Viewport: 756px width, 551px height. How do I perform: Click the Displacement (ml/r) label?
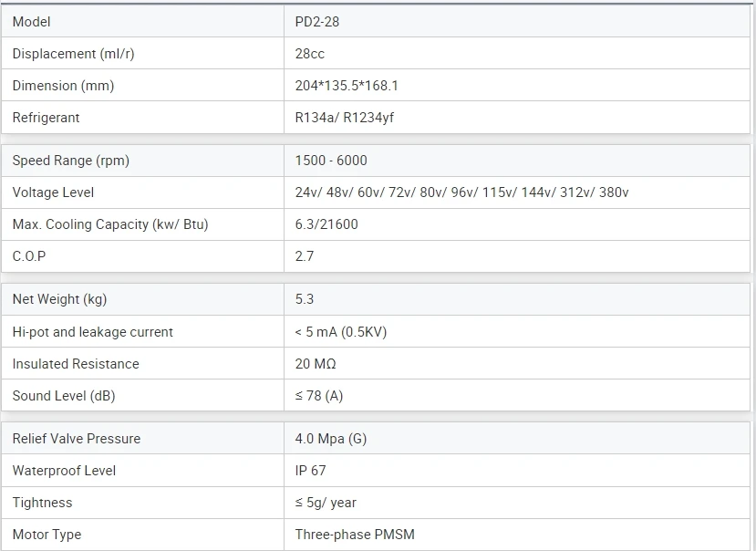(x=73, y=54)
